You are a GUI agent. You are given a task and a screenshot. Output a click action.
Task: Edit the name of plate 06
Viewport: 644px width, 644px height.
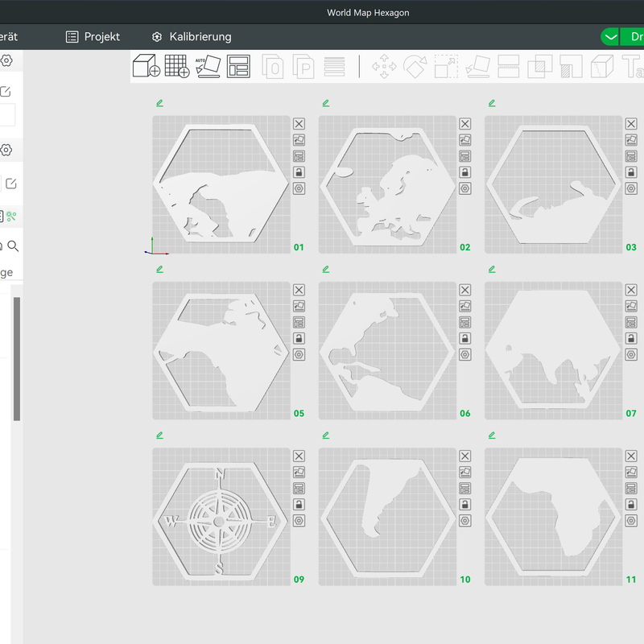[x=326, y=269]
